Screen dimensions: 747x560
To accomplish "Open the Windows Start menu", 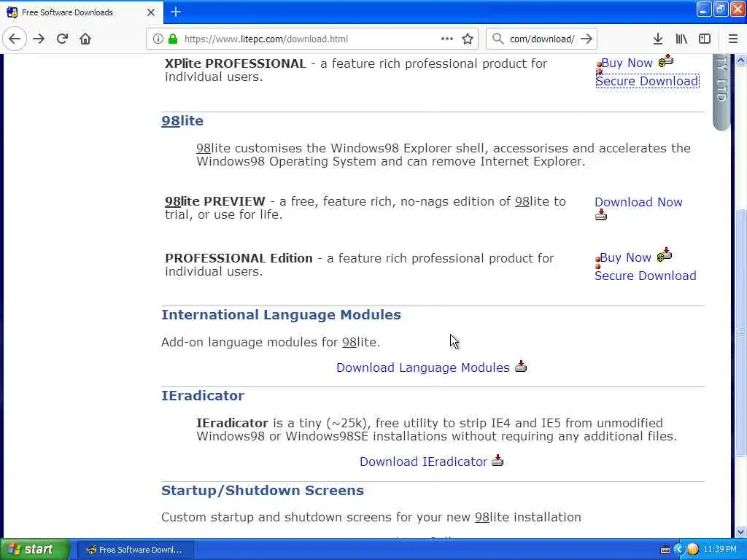I will coord(34,549).
